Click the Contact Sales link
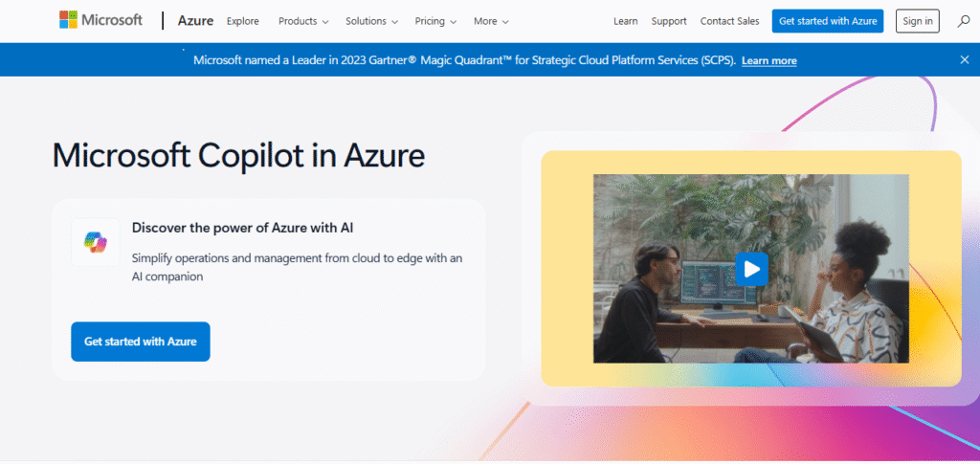980x464 pixels. [x=729, y=21]
